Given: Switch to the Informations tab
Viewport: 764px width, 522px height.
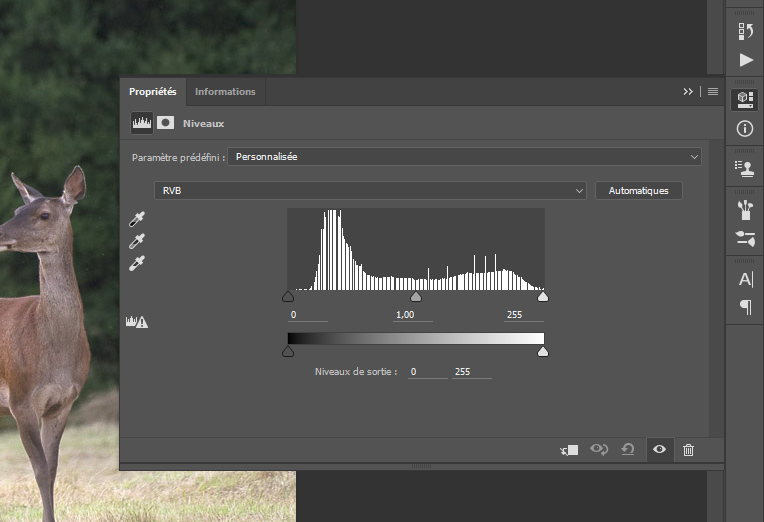Looking at the screenshot, I should coord(225,92).
